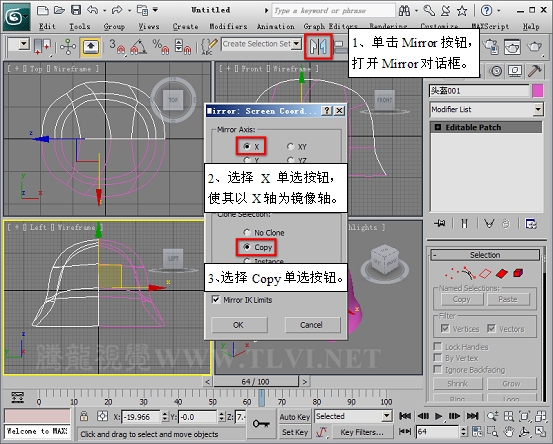
Task: Click the Favorites star icon
Action: (462, 11)
